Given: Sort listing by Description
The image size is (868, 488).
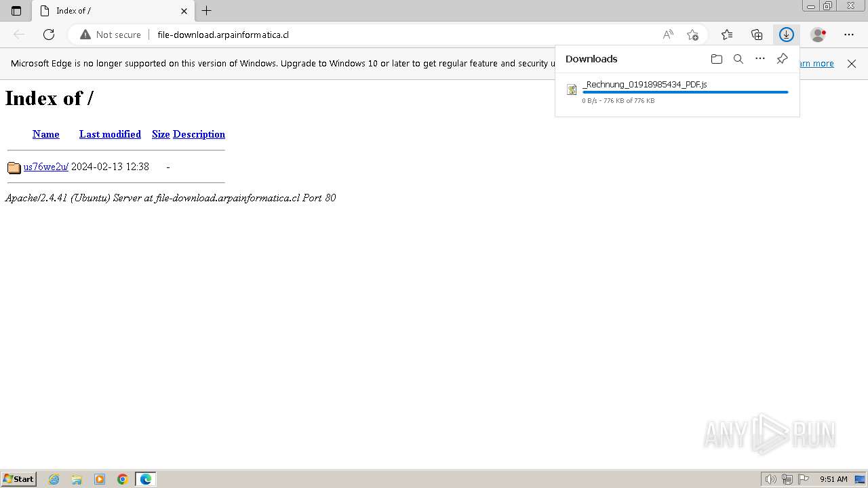Looking at the screenshot, I should [199, 134].
